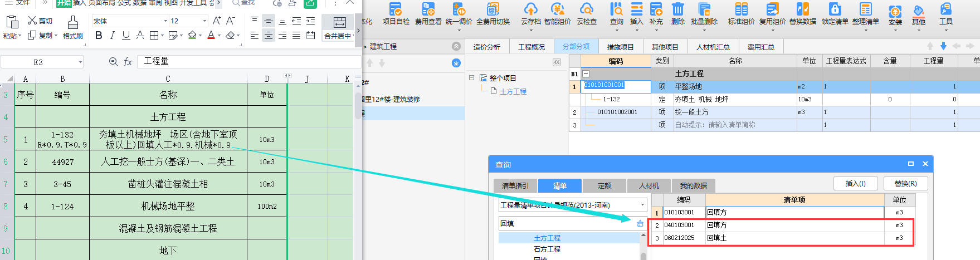Collapse the tree panel with the double-arrow button
980x260 pixels.
click(557, 62)
